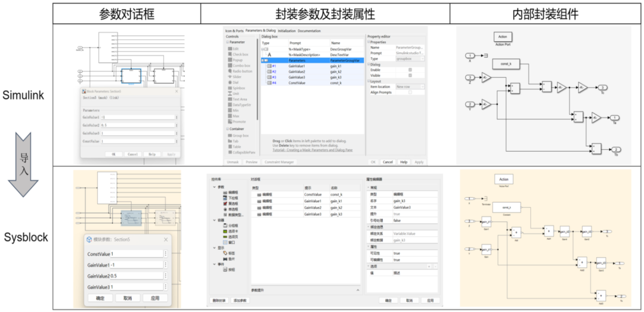
Task: Collapse 参数 group in Sysblock 控件库 tree
Action: 215,187
